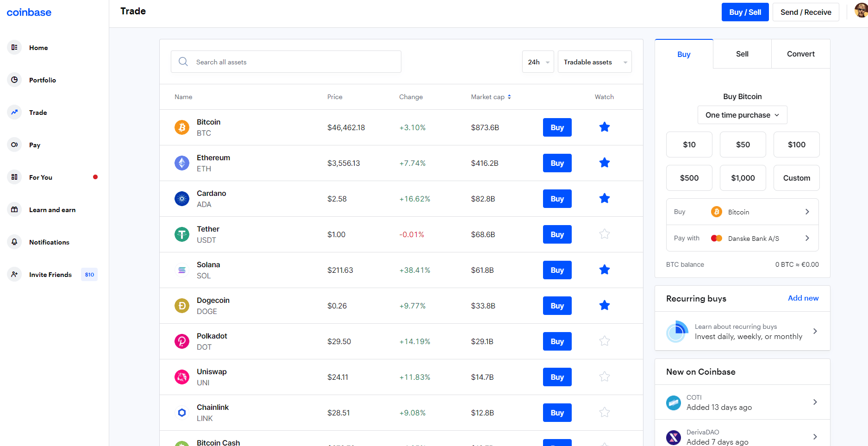Viewport: 868px width, 446px height.
Task: Toggle the Solana watch star
Action: point(605,270)
